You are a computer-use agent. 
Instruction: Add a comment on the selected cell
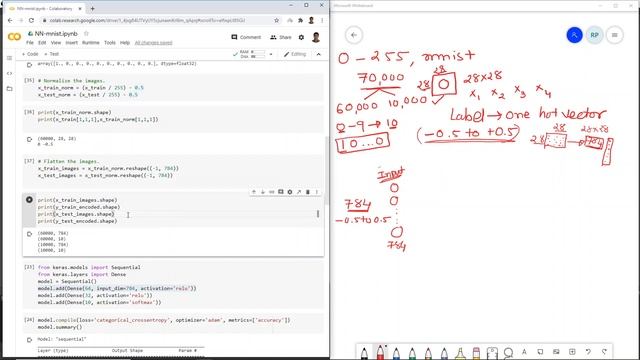click(x=281, y=192)
